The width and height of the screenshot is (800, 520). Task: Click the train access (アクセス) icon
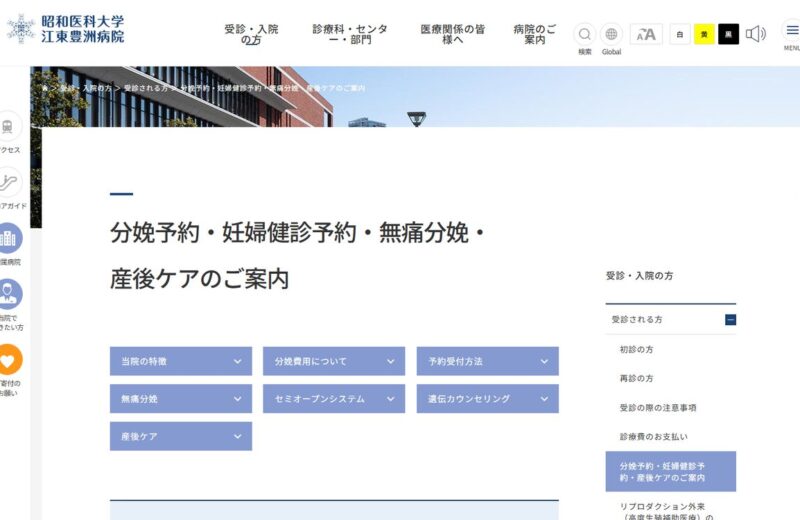[x=7, y=126]
